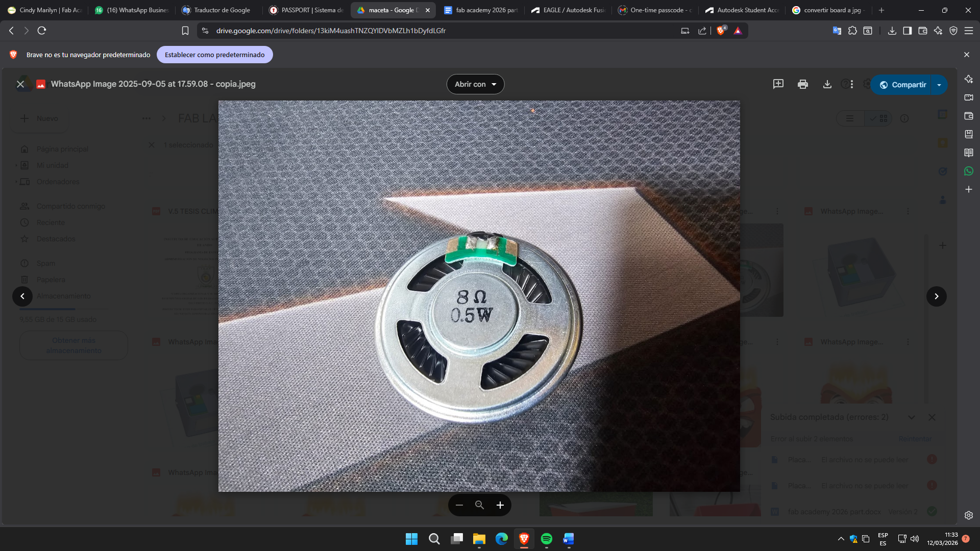980x551 pixels.
Task: Download the image with the download icon
Action: 827,84
